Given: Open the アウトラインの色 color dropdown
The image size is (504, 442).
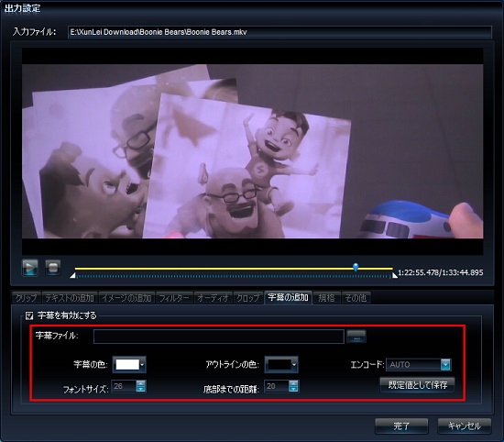Looking at the screenshot, I should [281, 365].
